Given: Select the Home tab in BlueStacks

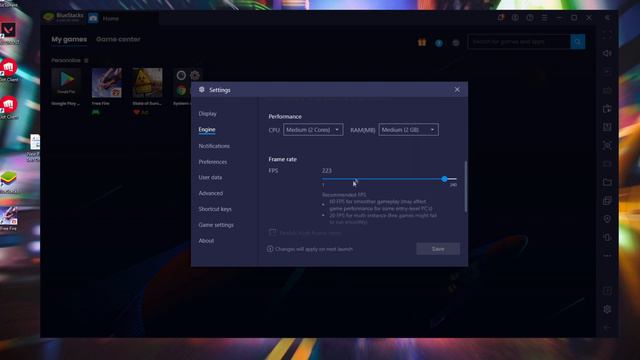Looking at the screenshot, I should pos(111,18).
